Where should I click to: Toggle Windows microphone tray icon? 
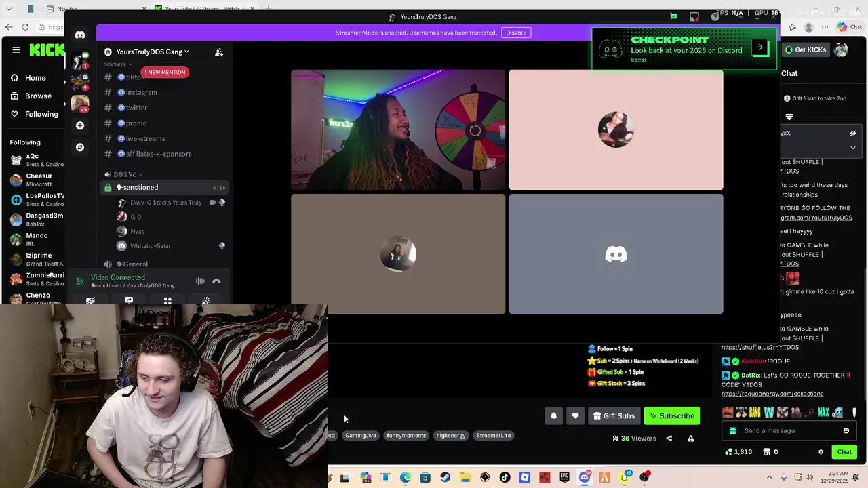click(x=784, y=477)
